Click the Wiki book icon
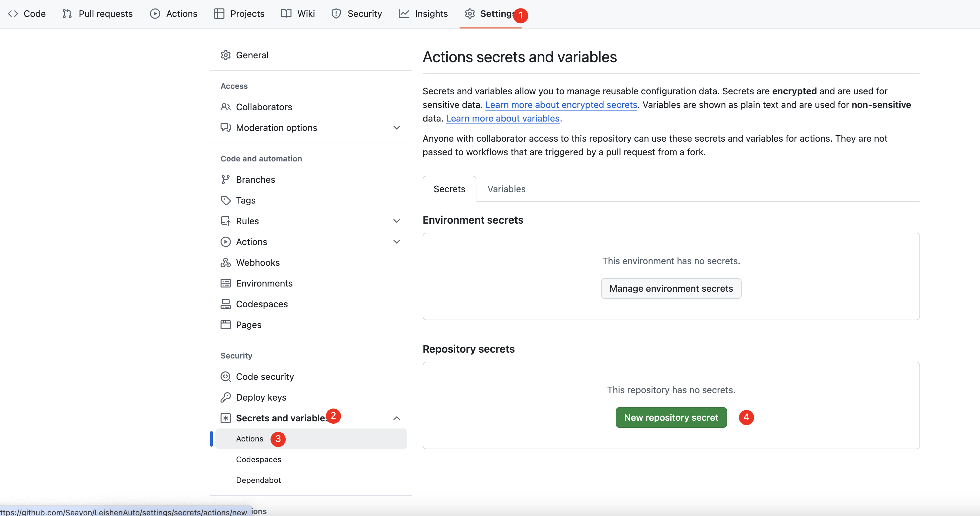 [x=286, y=14]
